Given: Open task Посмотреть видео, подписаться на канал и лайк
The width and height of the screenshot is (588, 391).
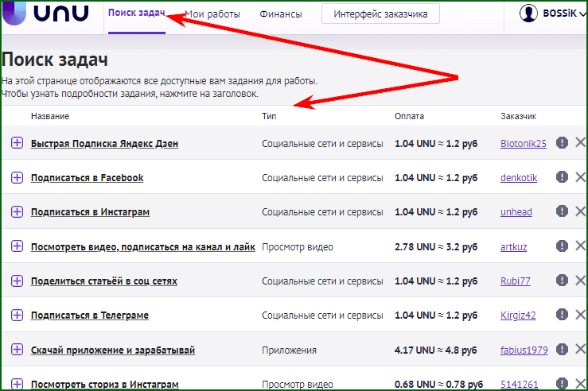Looking at the screenshot, I should 143,247.
